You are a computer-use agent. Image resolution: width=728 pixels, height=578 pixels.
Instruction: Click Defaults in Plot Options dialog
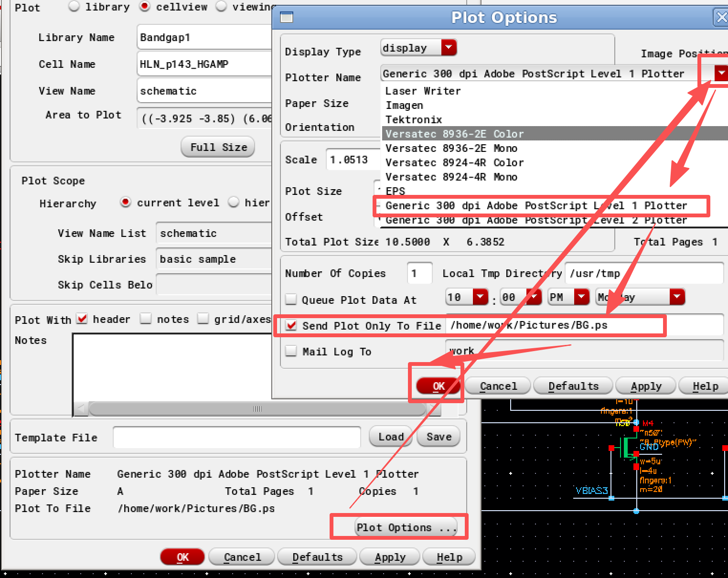pos(573,386)
